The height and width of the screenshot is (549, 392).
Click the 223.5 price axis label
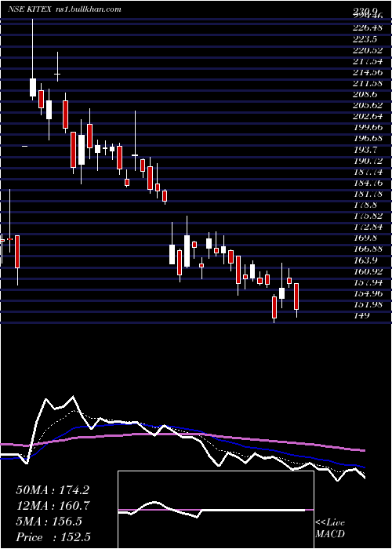pyautogui.click(x=365, y=39)
